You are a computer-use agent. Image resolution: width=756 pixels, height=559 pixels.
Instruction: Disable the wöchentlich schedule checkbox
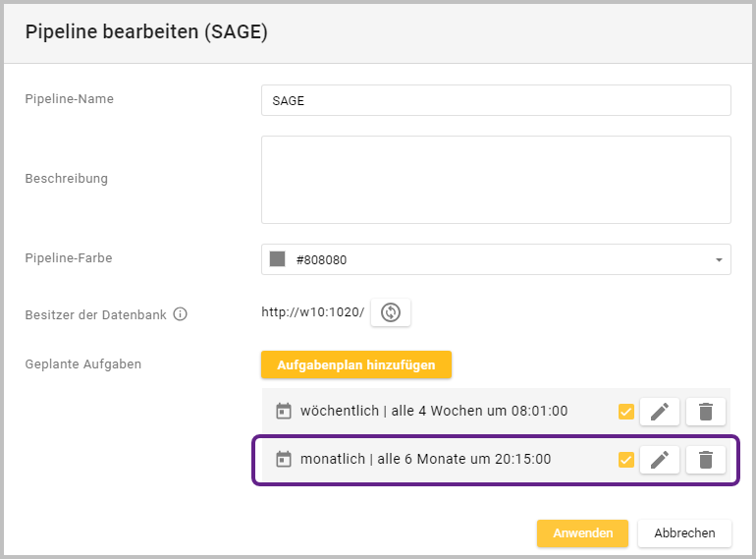tap(626, 412)
